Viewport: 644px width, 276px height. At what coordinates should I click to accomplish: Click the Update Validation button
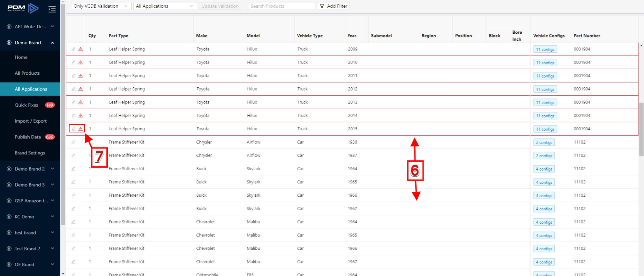[220, 6]
